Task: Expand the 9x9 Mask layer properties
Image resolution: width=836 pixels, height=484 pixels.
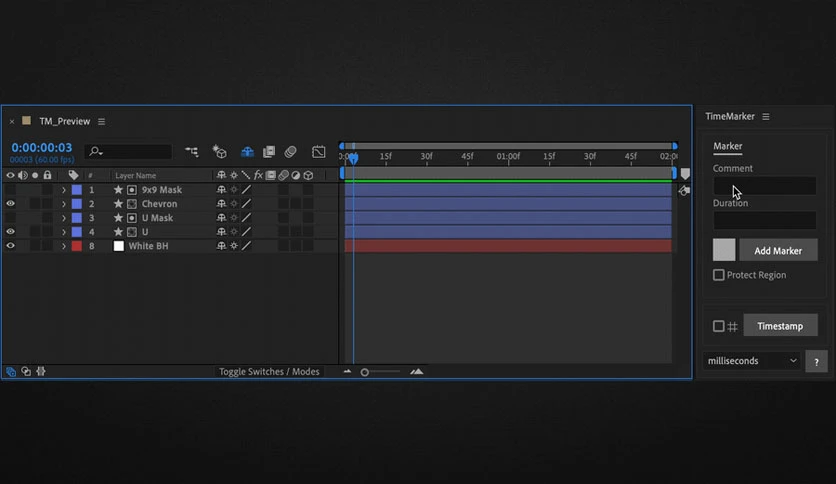Action: point(63,190)
